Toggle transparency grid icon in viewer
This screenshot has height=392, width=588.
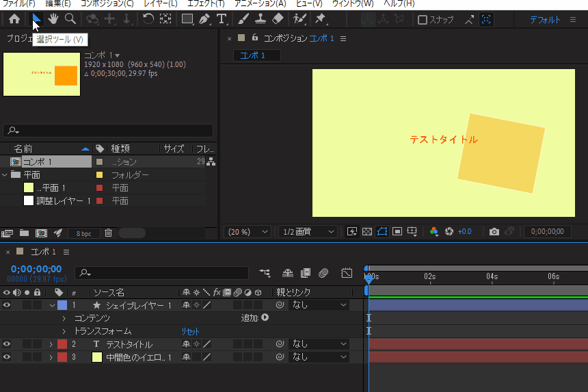pos(367,232)
